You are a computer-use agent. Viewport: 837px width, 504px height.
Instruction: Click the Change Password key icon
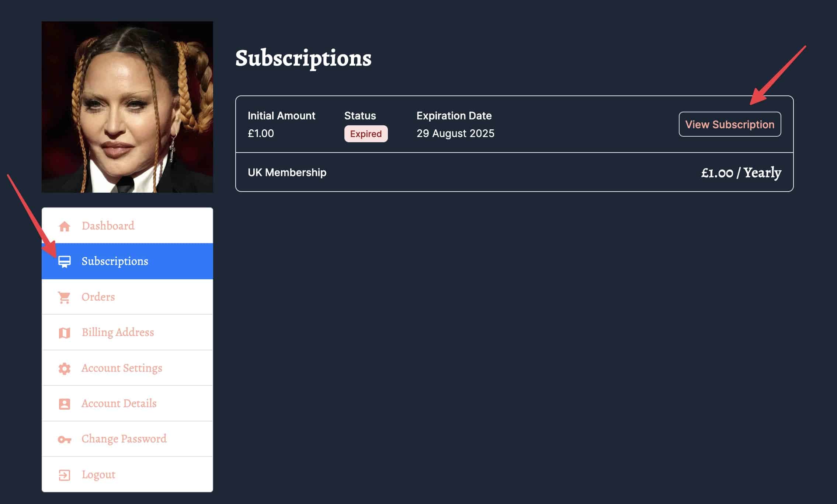[x=65, y=440]
